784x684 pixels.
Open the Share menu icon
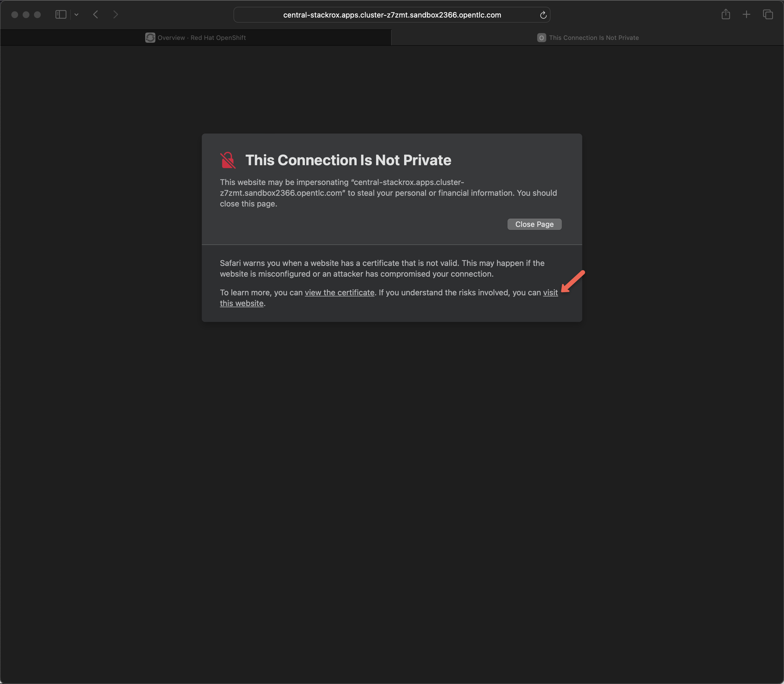click(726, 14)
